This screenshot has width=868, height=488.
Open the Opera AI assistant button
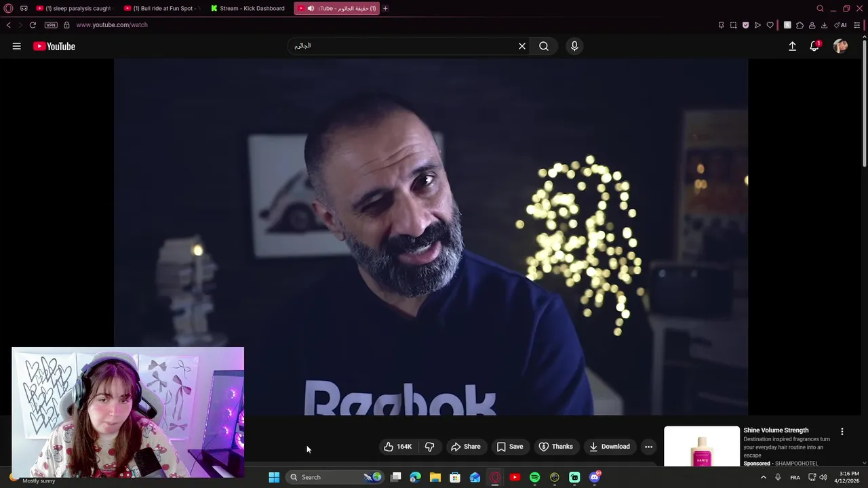point(841,25)
